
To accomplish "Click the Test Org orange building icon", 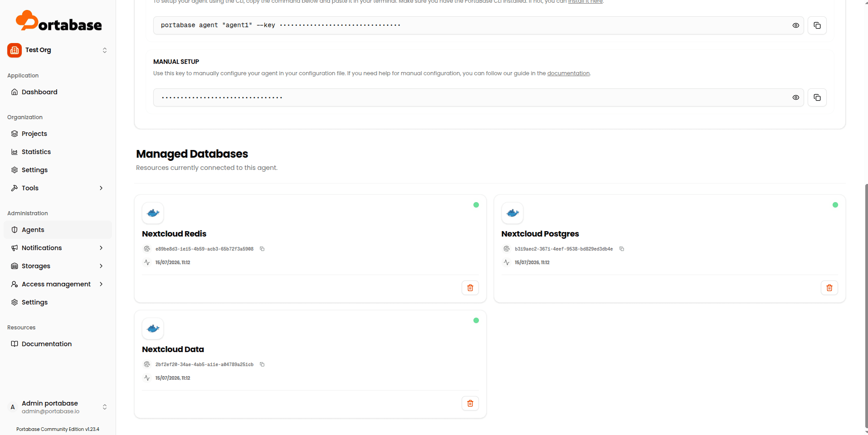I will click(x=15, y=50).
